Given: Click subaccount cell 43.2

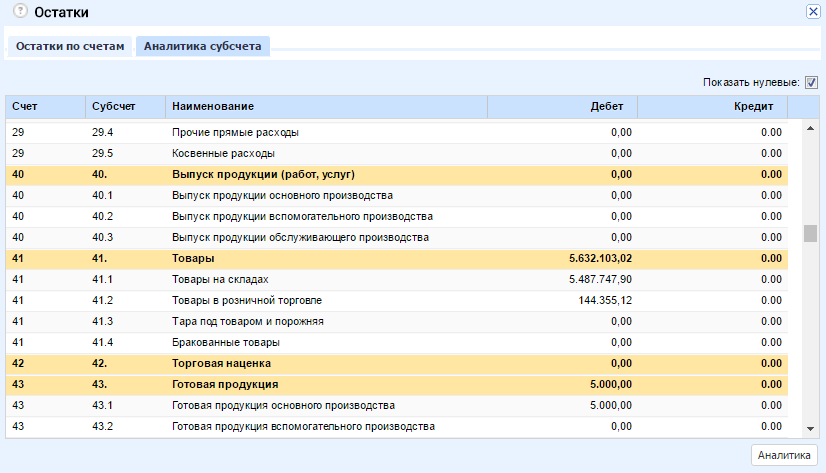Looking at the screenshot, I should pos(103,427).
